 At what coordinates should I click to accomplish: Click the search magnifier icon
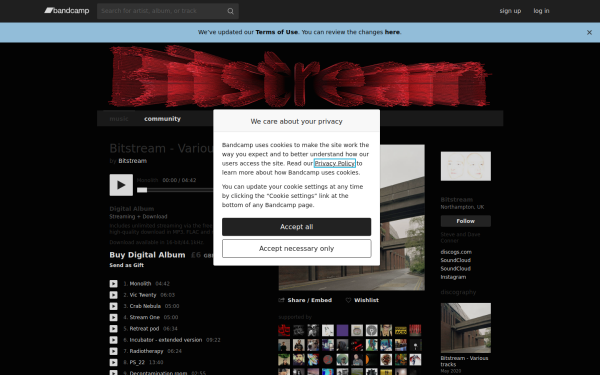(x=230, y=11)
